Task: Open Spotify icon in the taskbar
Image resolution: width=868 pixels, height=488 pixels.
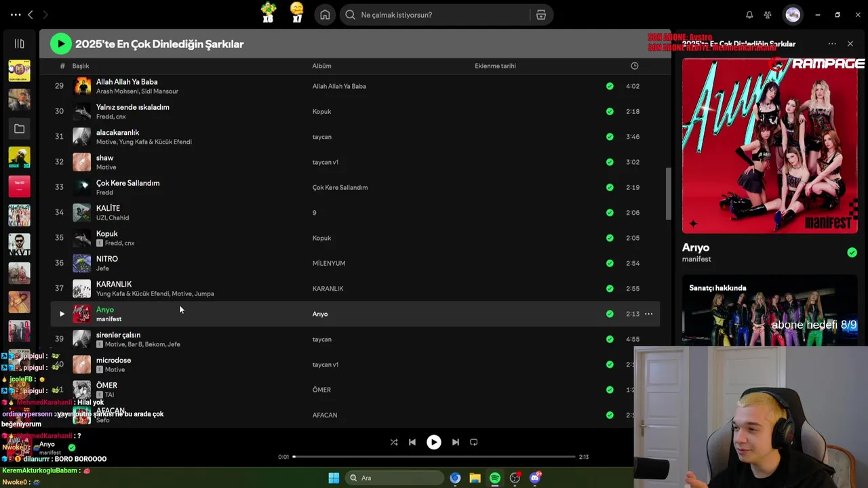Action: pos(495,478)
